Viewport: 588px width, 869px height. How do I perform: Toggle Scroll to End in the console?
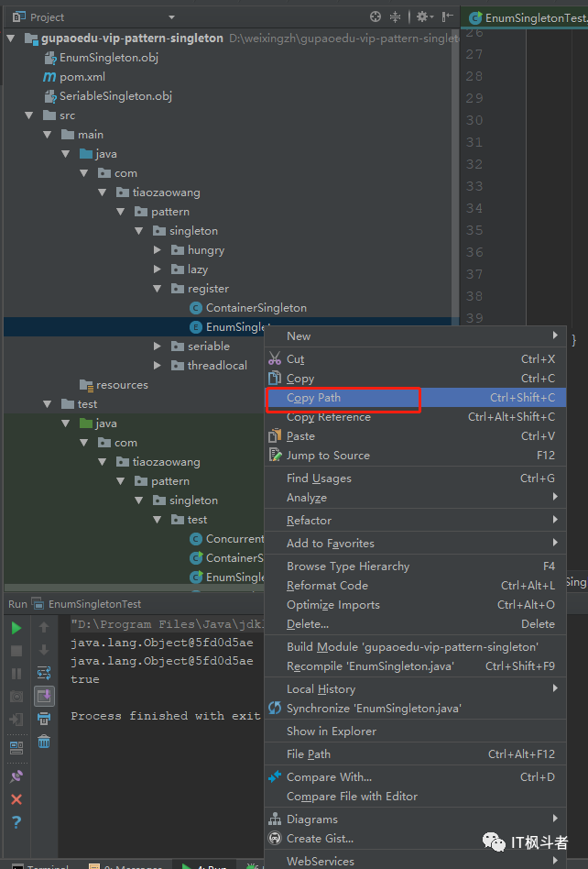tap(44, 696)
